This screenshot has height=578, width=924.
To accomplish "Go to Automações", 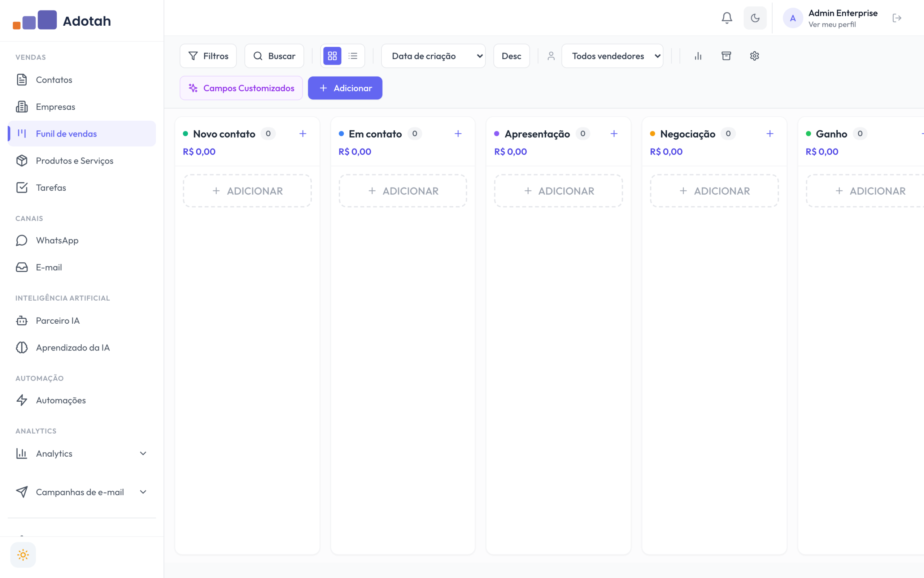I will 82,400.
